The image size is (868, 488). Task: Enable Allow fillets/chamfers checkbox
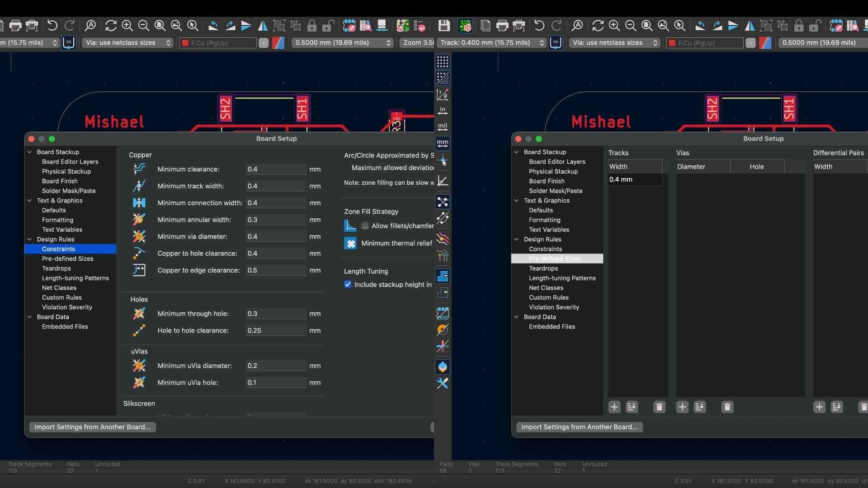click(365, 226)
